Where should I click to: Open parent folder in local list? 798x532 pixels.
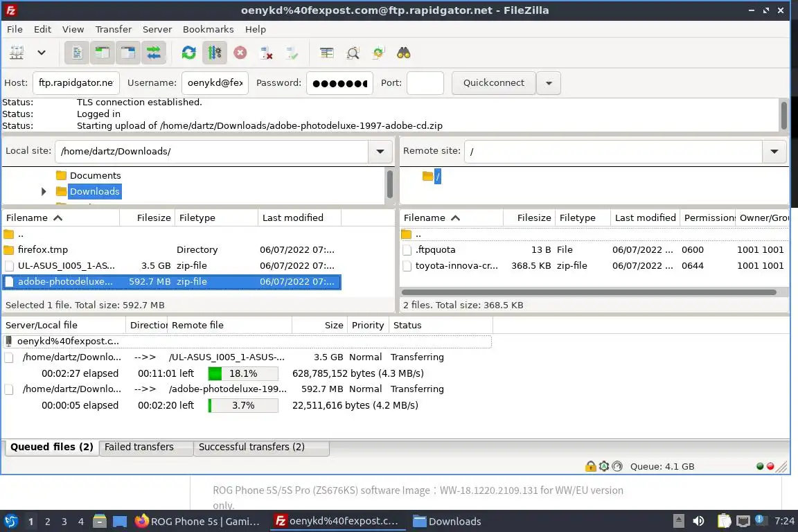click(x=172, y=234)
